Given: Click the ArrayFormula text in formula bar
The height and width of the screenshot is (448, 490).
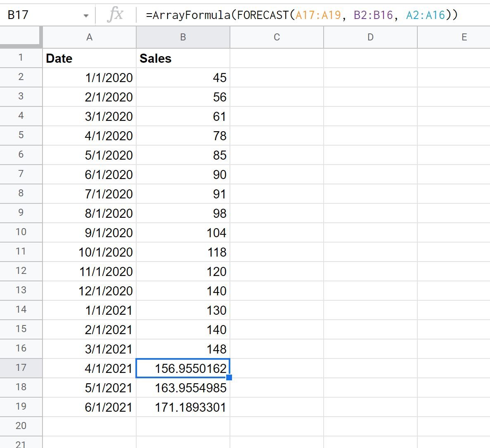Looking at the screenshot, I should 188,15.
